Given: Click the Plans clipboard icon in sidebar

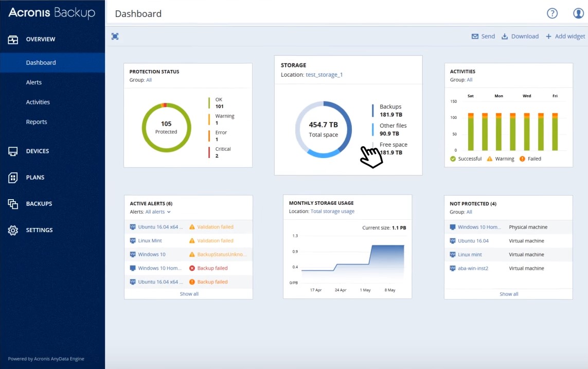Looking at the screenshot, I should point(13,178).
